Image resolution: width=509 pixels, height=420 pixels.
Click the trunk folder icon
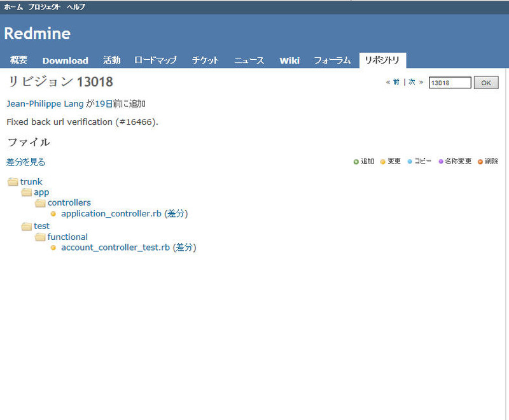[x=13, y=181]
